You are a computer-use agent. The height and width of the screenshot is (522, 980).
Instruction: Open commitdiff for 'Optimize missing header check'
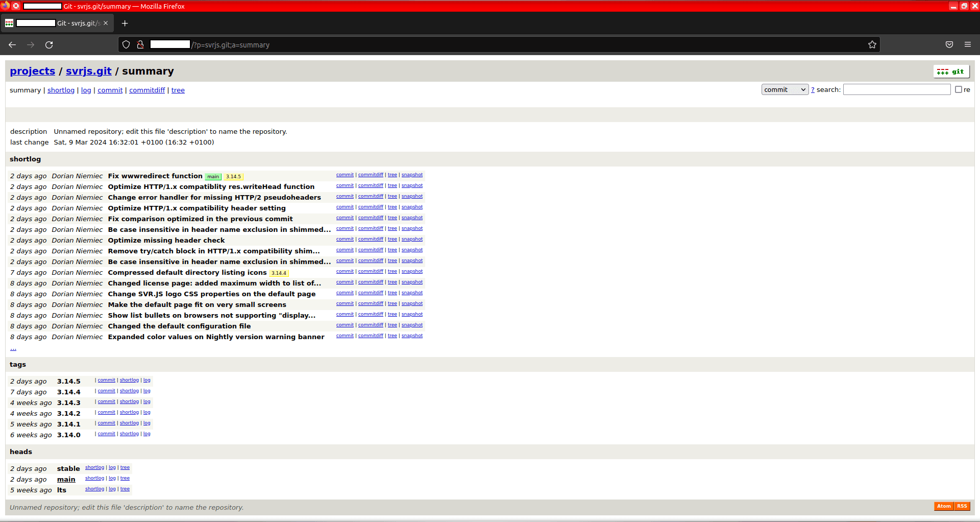click(x=371, y=239)
